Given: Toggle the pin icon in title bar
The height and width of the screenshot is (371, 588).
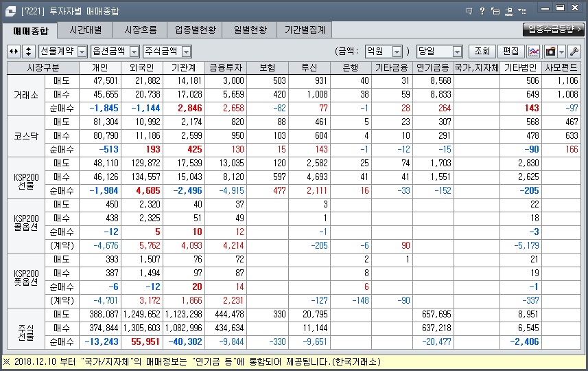Looking at the screenshot, I should tap(508, 11).
